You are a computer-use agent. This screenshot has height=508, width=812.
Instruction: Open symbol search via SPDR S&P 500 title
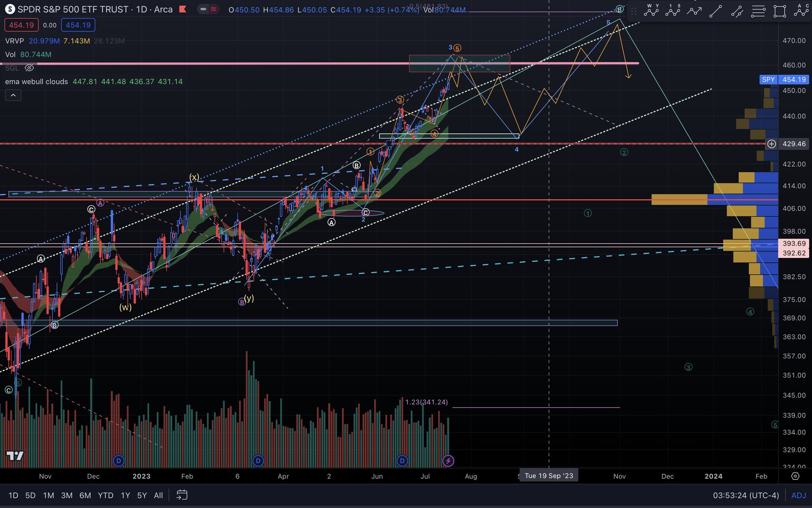point(71,9)
